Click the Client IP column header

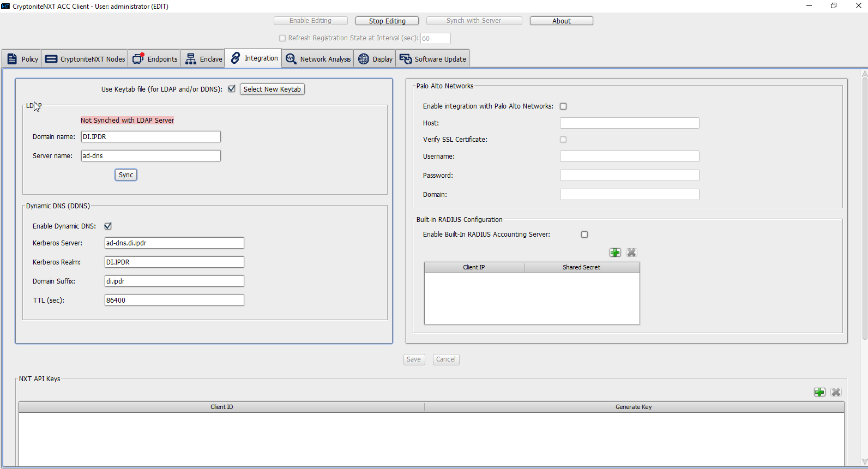click(x=474, y=267)
